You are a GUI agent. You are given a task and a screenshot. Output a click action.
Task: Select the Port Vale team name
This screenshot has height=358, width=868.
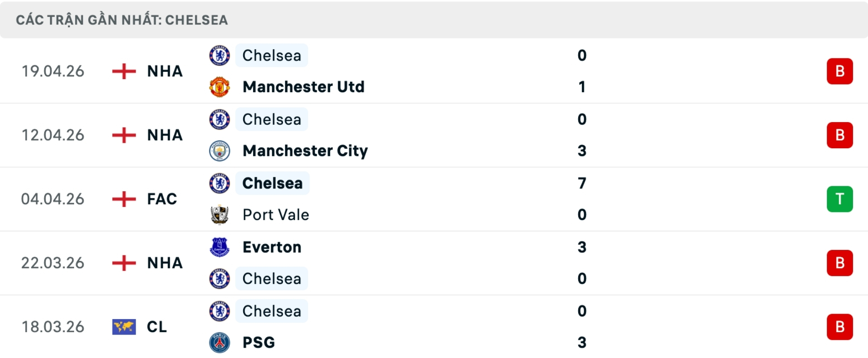[x=276, y=215]
